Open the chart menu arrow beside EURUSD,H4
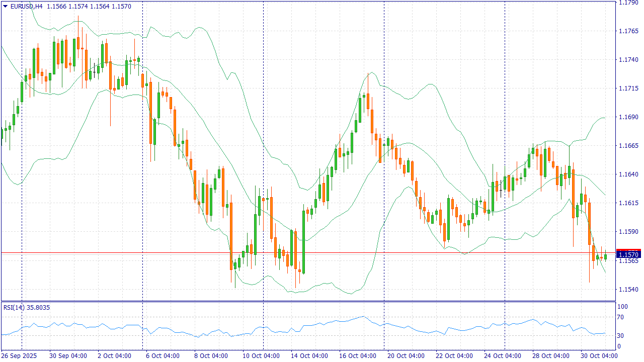Screen dimensions: 644x362 5,7
